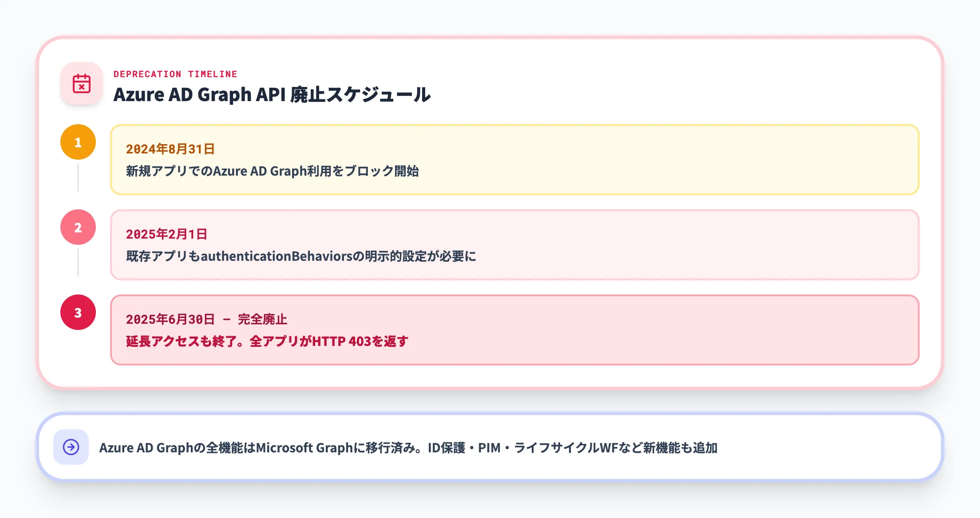Click the DEPRECATION TIMELINE label
This screenshot has width=980, height=518.
tap(175, 74)
